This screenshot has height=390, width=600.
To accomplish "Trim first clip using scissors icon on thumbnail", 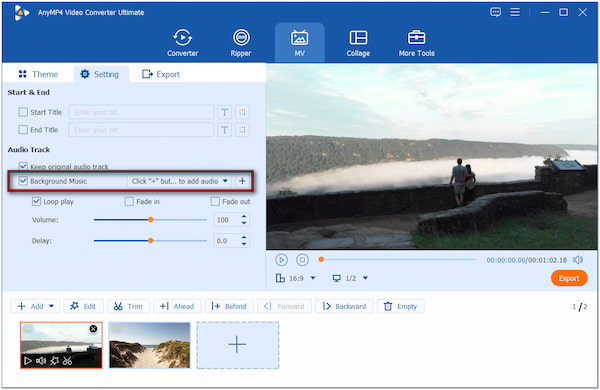I will (67, 361).
